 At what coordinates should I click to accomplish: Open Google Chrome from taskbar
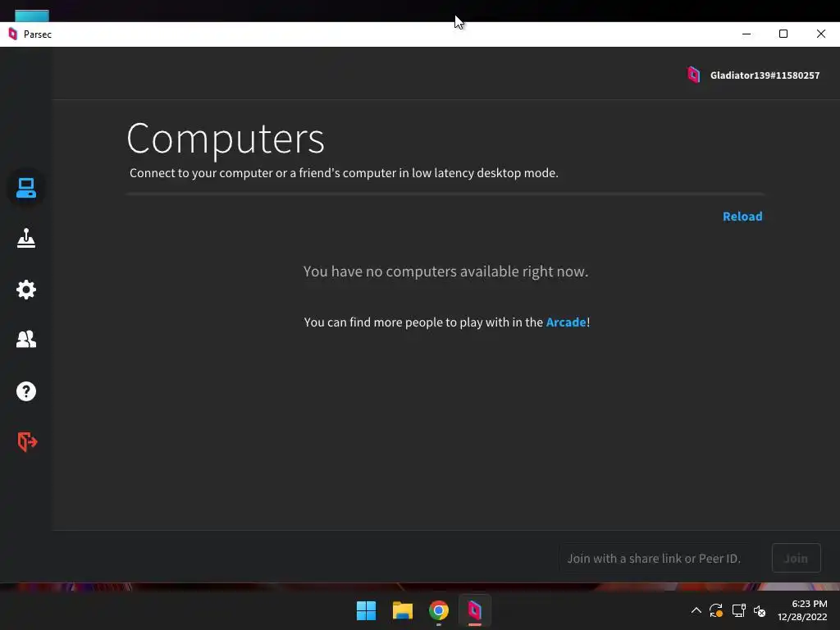[x=439, y=610]
